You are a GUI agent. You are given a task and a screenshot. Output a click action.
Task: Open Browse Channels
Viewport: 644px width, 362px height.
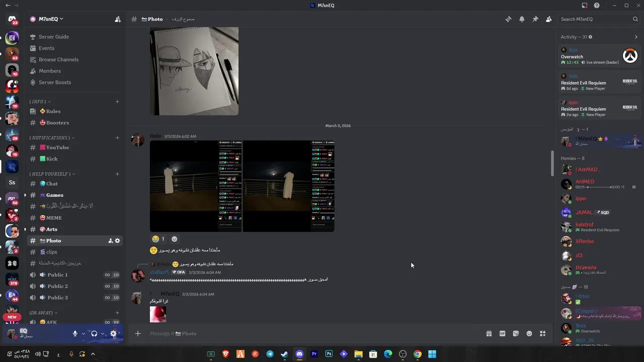point(75,59)
